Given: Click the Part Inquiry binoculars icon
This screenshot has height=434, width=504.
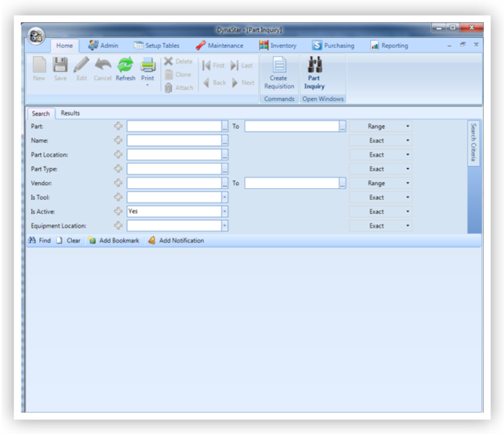Looking at the screenshot, I should tap(314, 66).
